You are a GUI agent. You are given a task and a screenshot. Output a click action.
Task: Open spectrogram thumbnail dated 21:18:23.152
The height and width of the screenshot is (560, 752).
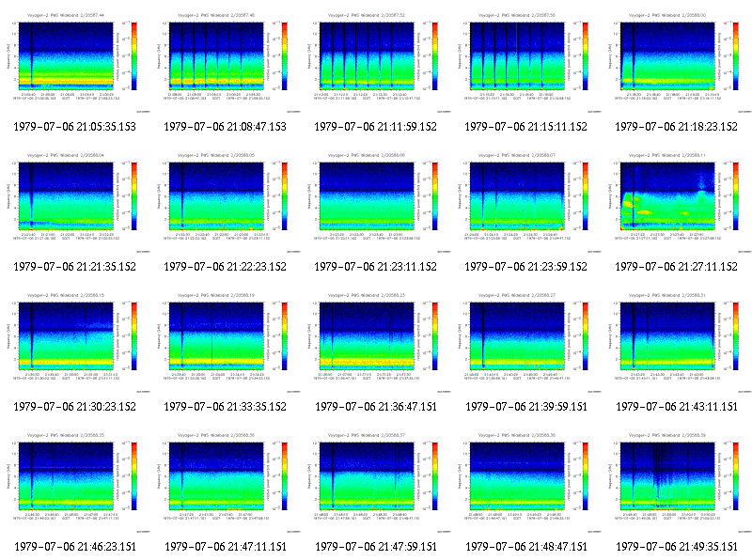677,63
